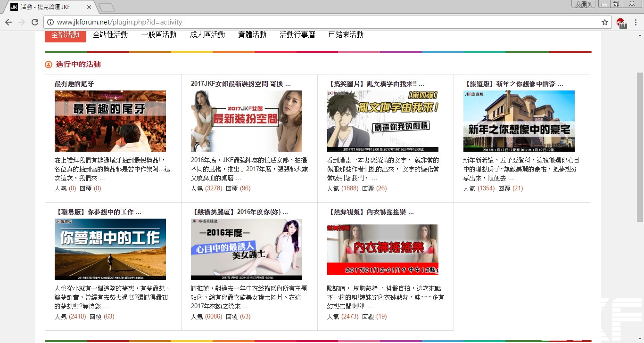Click popularity count (6086)
Screen dimensions: 644x343
(214, 316)
